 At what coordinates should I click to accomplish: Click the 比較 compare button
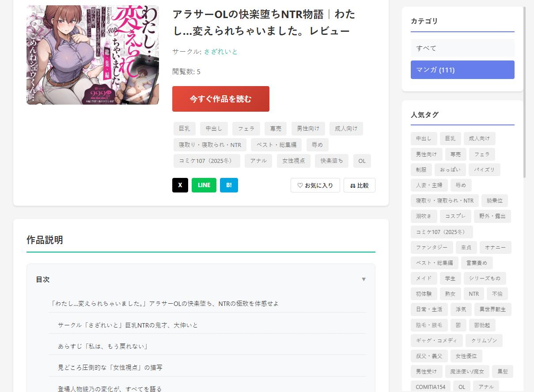[359, 185]
